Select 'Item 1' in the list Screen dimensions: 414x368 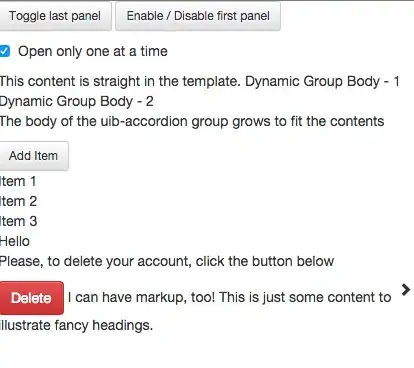18,182
